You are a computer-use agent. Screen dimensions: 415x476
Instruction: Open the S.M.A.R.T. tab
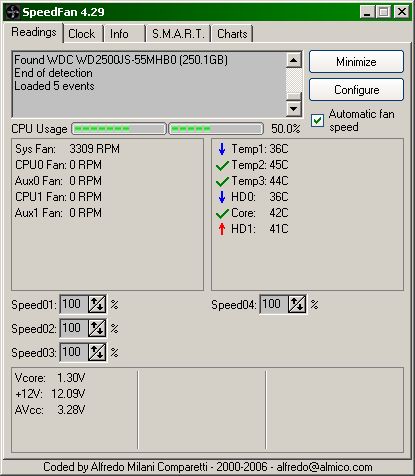(178, 34)
